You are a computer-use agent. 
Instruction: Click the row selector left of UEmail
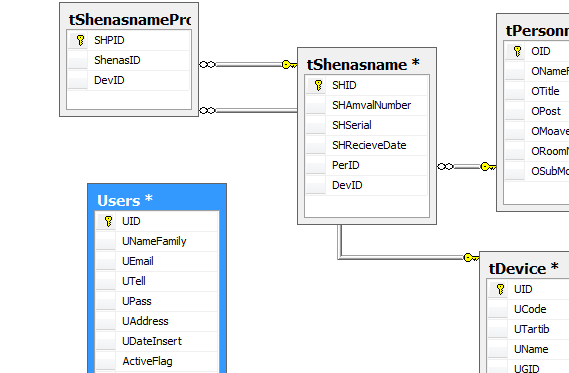[106, 261]
